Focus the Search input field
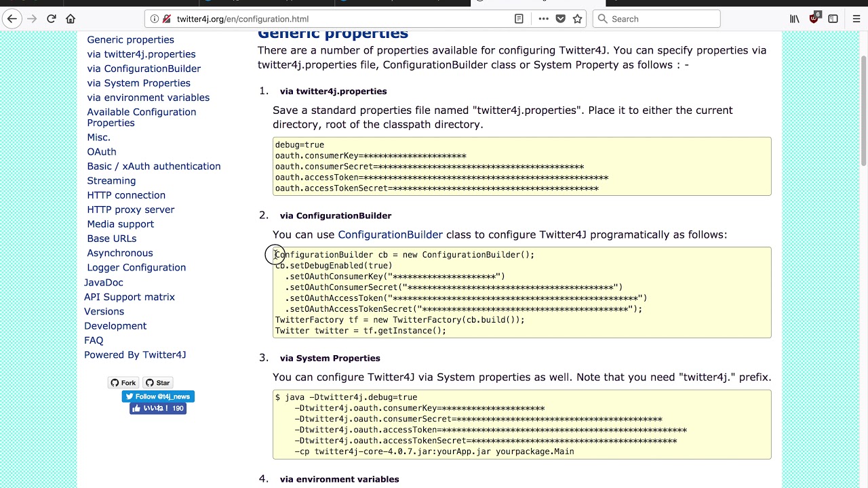 (656, 19)
